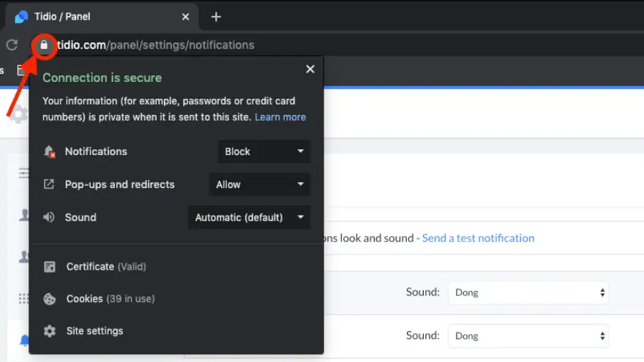644x362 pixels.
Task: Open the Sound Automatic (default) dropdown
Action: pos(249,217)
